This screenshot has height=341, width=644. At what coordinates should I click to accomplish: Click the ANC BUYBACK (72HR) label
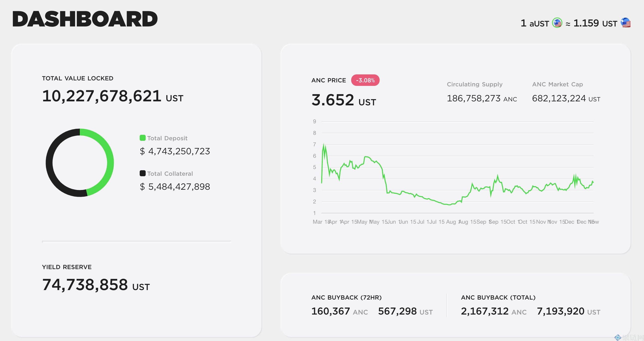[x=346, y=298]
